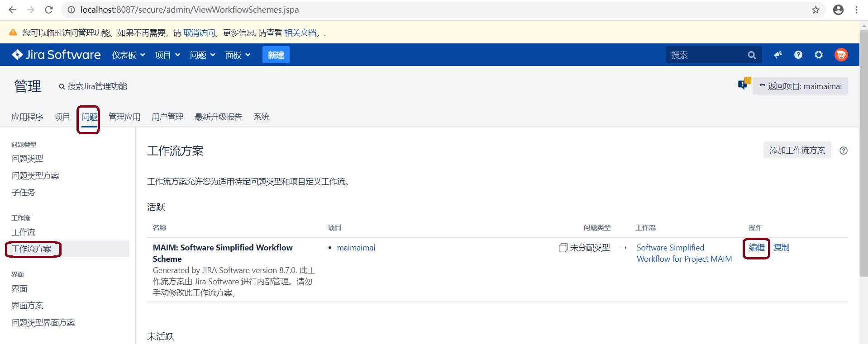Open 问题类型方案 in the sidebar
Screen dimensions: 868x344
point(35,175)
